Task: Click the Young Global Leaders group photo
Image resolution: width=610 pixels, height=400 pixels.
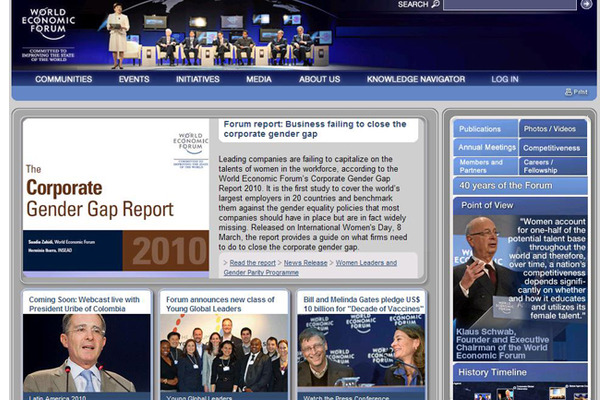Action: click(x=224, y=353)
